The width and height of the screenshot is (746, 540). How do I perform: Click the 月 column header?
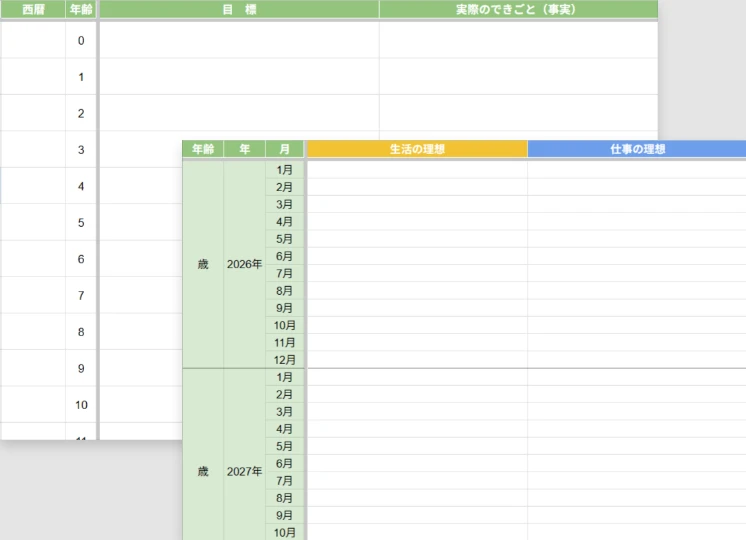(284, 149)
